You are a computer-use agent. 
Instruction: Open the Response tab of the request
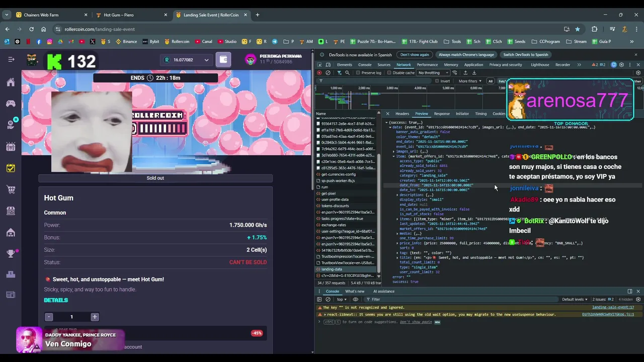point(442,114)
